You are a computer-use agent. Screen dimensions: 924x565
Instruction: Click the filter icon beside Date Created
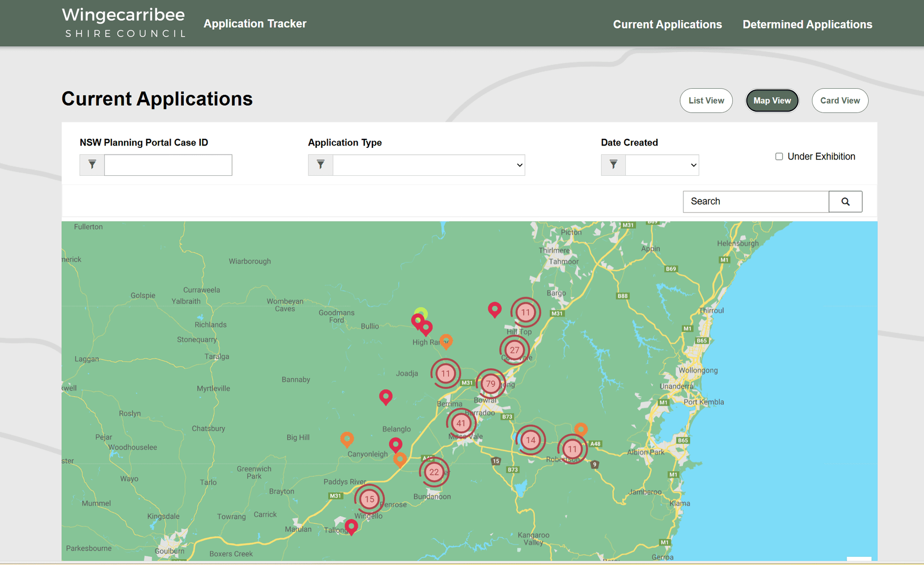coord(613,165)
